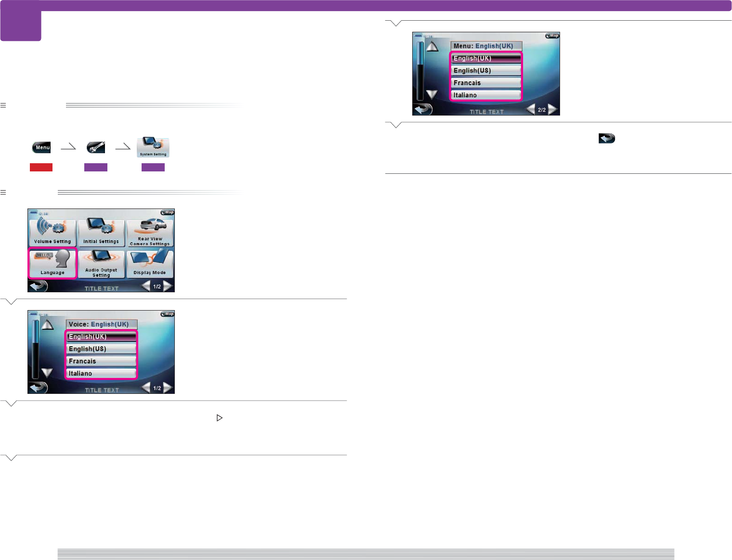Open Volume Setting on the system settings screen
Viewport: 732px width, 560px height.
tap(52, 233)
